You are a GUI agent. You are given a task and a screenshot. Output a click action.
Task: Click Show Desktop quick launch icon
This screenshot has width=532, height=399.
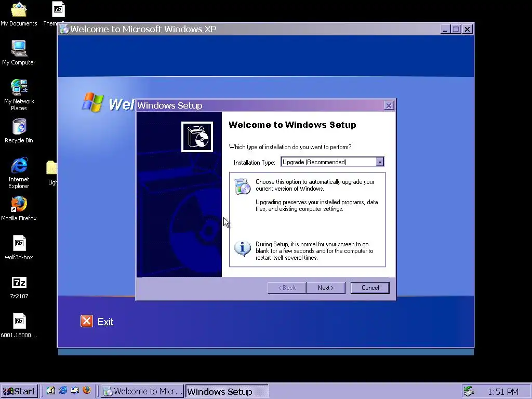pyautogui.click(x=51, y=391)
